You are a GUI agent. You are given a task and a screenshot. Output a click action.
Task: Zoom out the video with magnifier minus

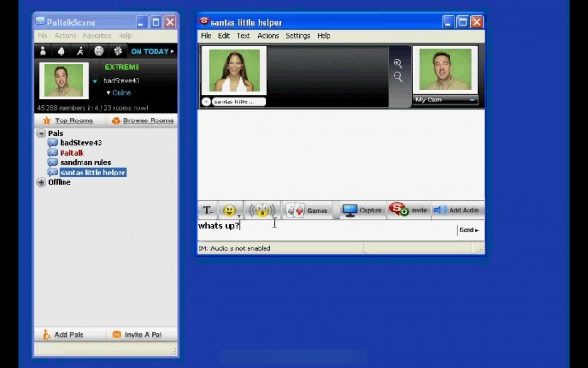pos(398,77)
